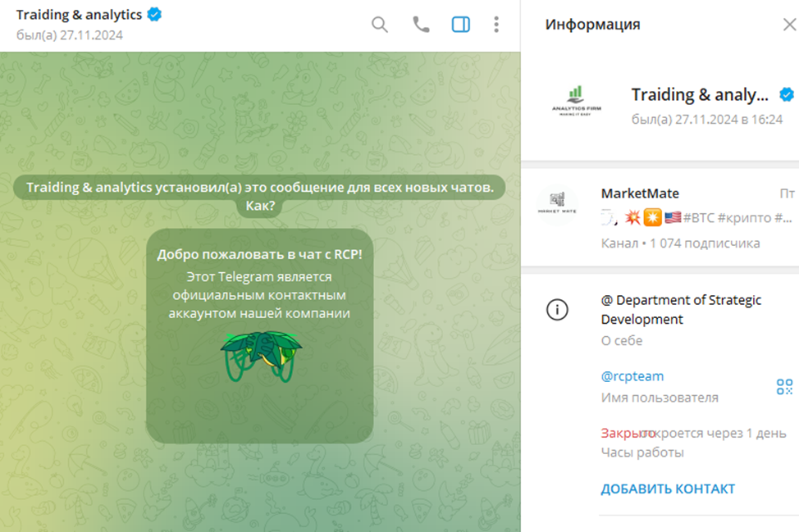Image resolution: width=799 pixels, height=532 pixels.
Task: Open in-chat search with the magnifier icon
Action: pyautogui.click(x=379, y=25)
